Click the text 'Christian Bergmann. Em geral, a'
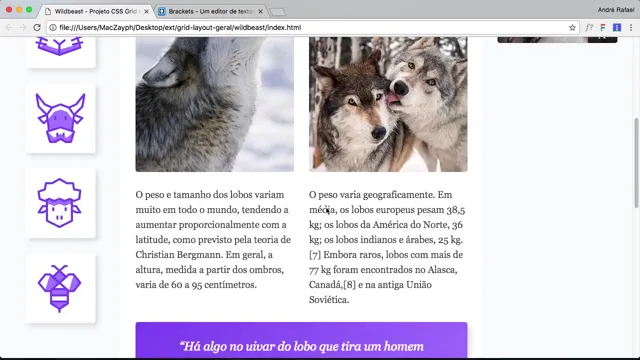This screenshot has width=640, height=360. 204,255
